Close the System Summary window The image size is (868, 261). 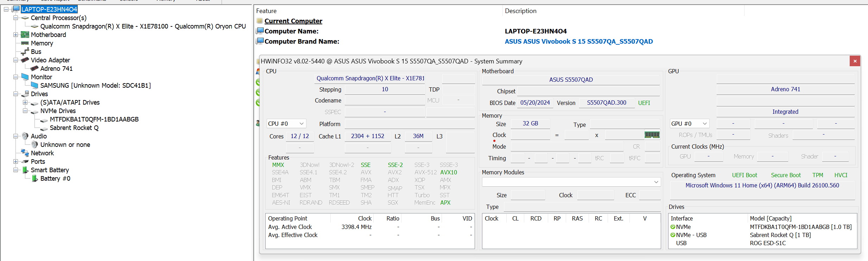855,61
